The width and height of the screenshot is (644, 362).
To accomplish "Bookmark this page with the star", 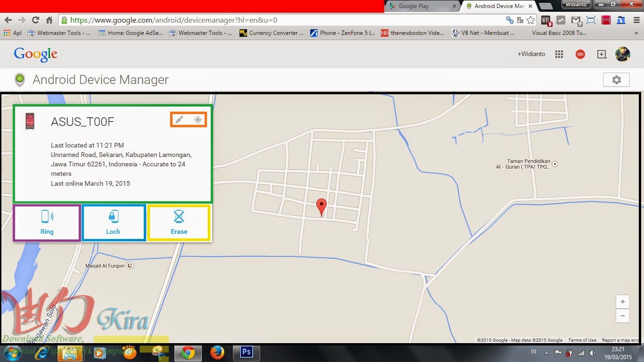I will tap(531, 20).
